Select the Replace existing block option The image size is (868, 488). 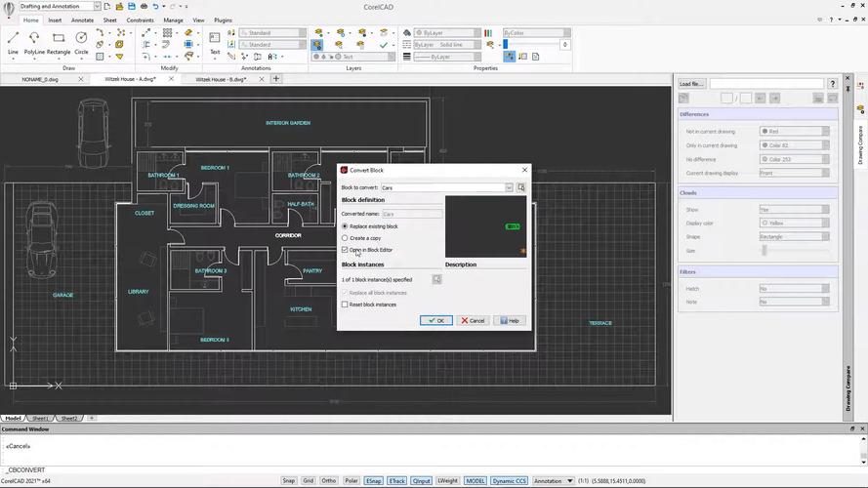pyautogui.click(x=345, y=226)
